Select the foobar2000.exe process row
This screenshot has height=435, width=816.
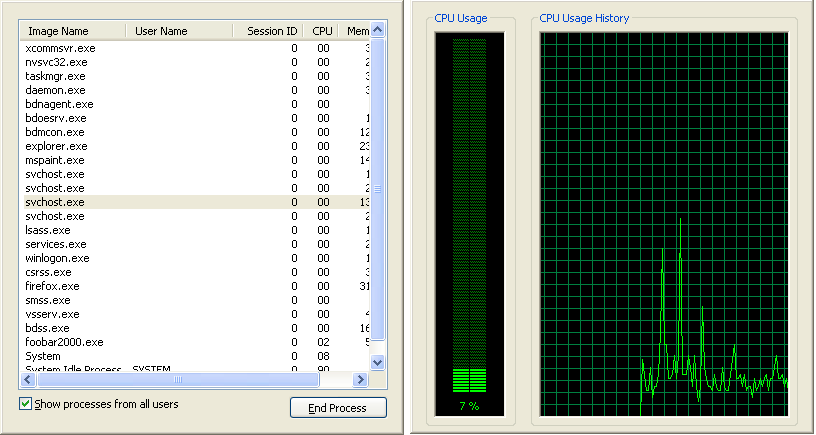coord(64,342)
